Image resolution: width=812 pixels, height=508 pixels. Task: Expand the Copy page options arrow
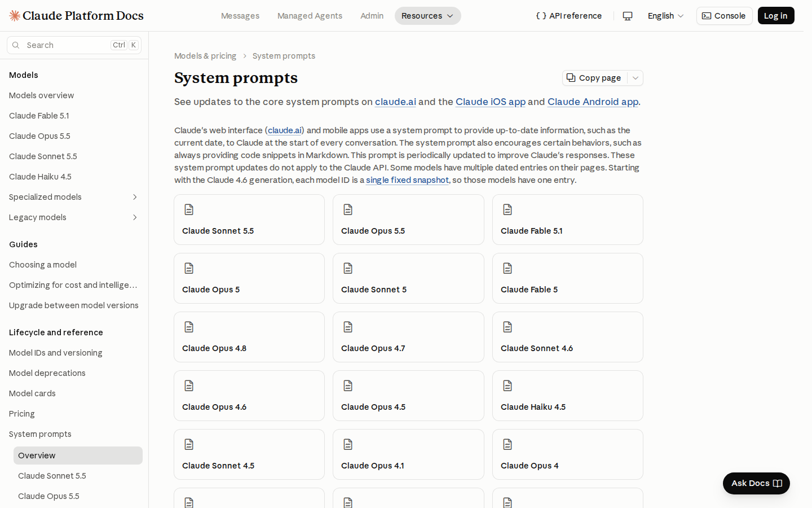point(636,78)
